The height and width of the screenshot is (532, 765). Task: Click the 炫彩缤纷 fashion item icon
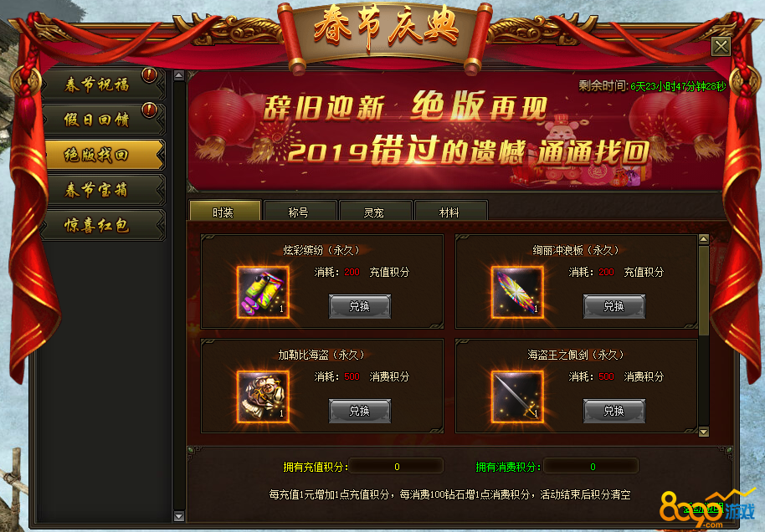point(263,292)
